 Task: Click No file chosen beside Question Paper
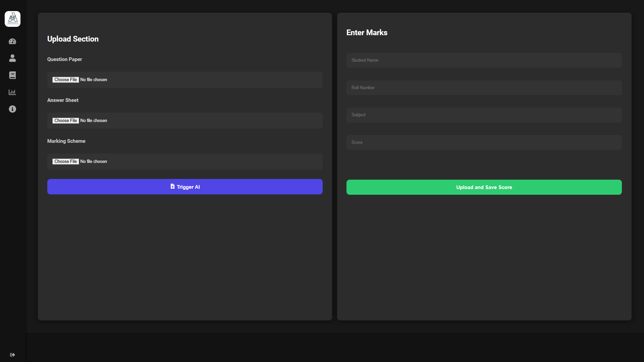(x=94, y=79)
